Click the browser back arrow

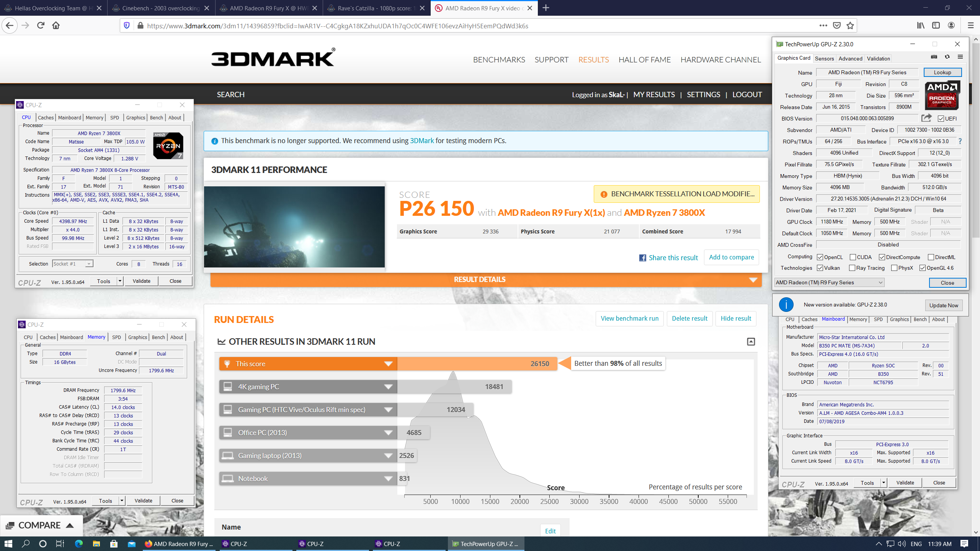point(10,26)
